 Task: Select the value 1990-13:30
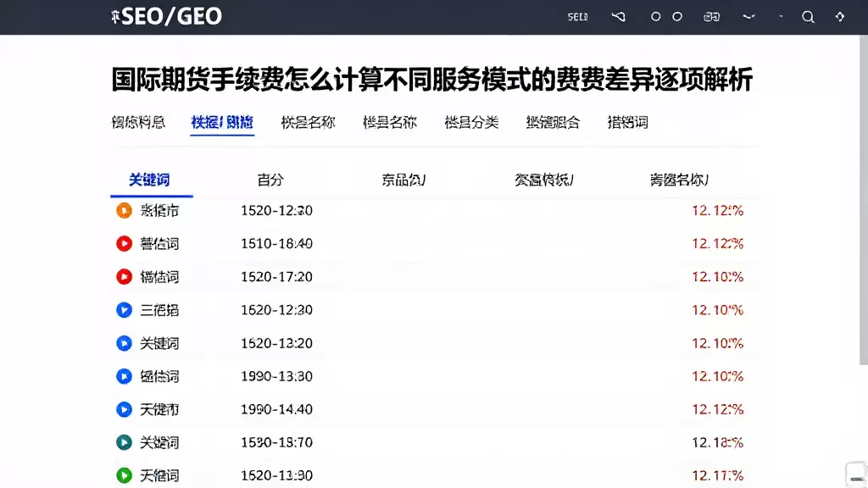click(277, 377)
